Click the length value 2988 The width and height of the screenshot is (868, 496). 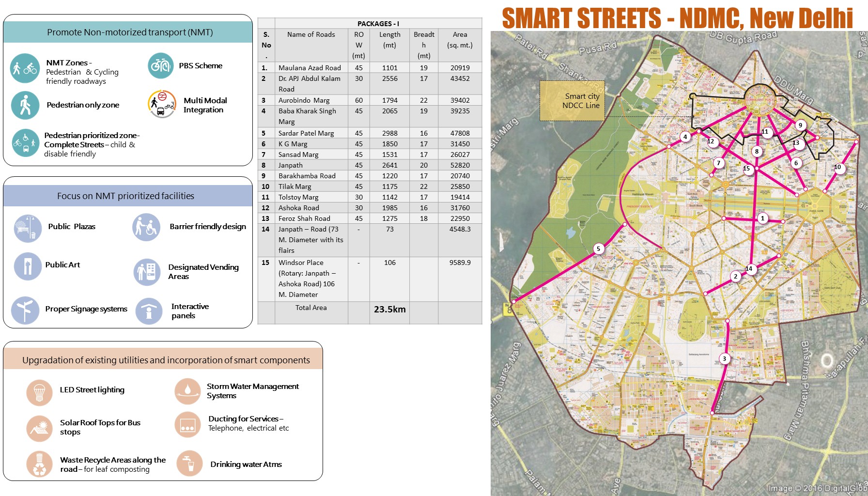pyautogui.click(x=390, y=133)
